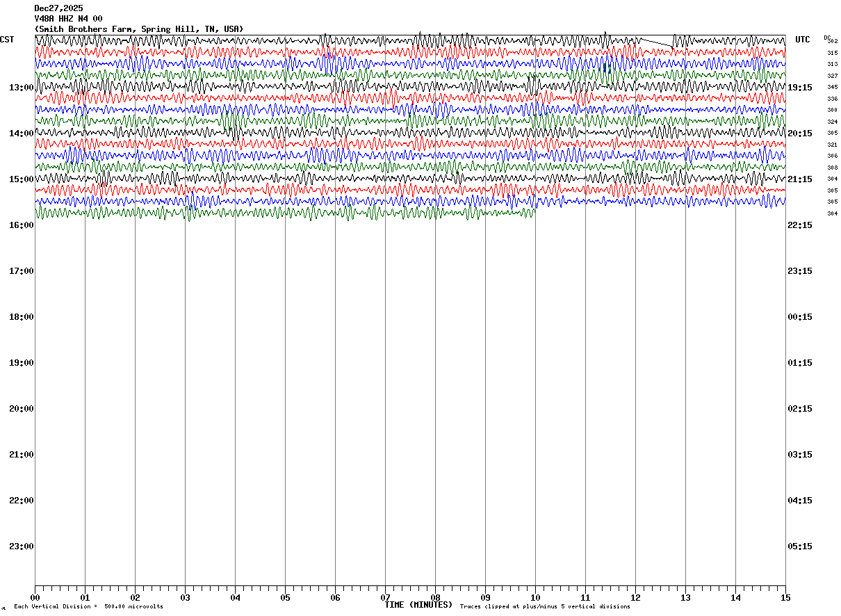Click the 15:00 CST time label
The width and height of the screenshot is (841, 616).
coord(22,179)
